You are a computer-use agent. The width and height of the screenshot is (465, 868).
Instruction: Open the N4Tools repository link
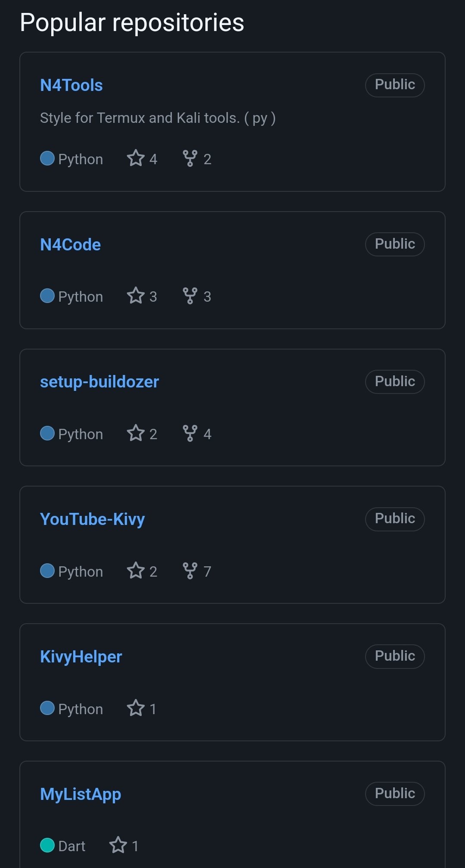71,85
